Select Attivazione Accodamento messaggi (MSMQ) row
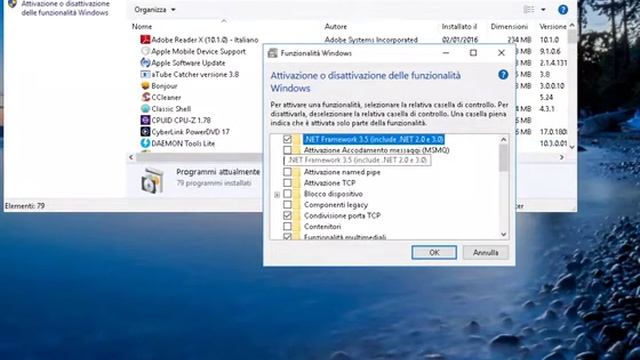The width and height of the screenshot is (640, 360). tap(376, 150)
